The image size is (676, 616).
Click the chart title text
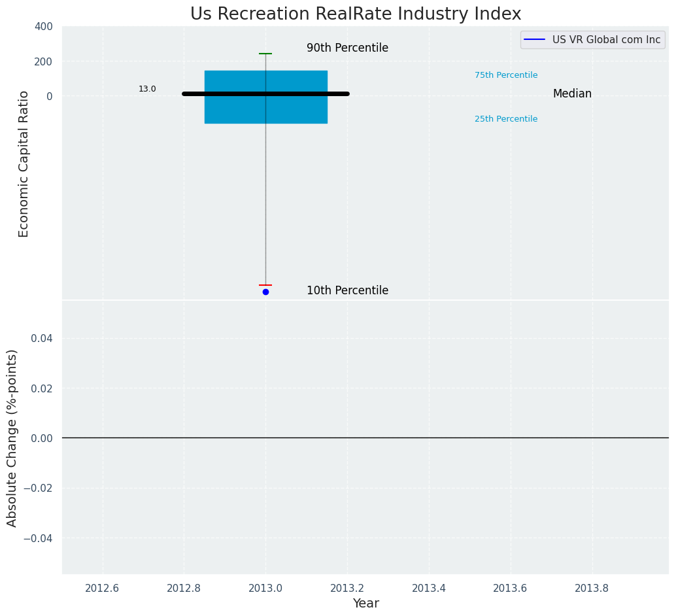point(356,14)
